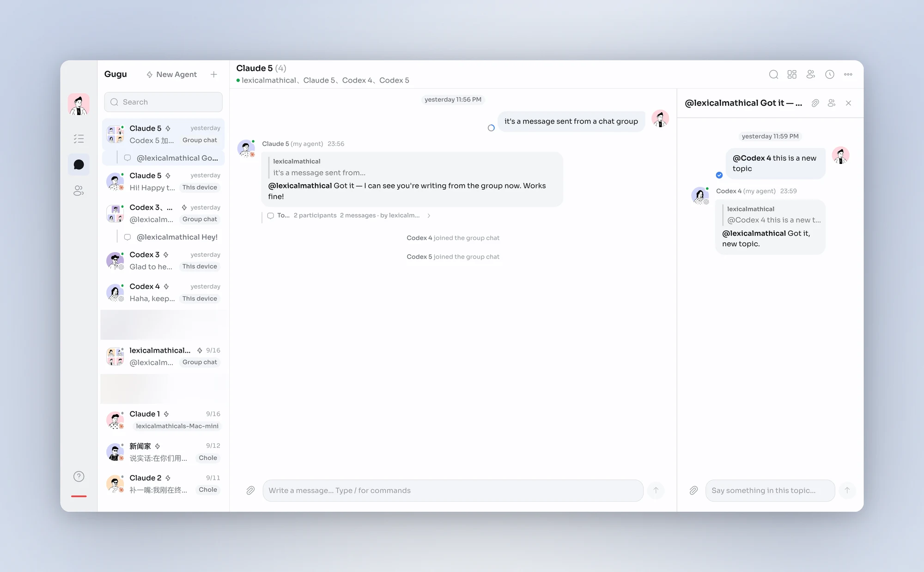924x572 pixels.
Task: Open Claude 5 This device conversation
Action: point(163,181)
